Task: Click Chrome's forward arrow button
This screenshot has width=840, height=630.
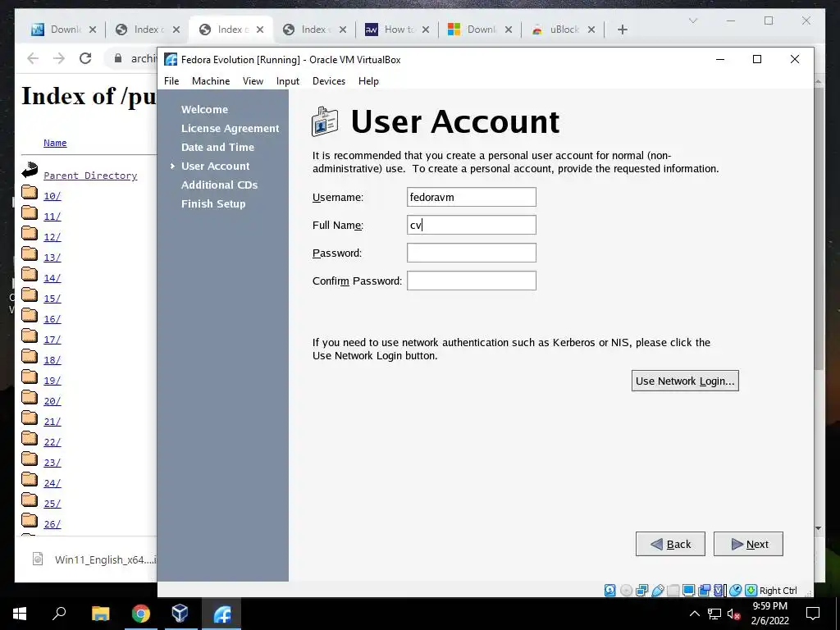Action: (59, 58)
